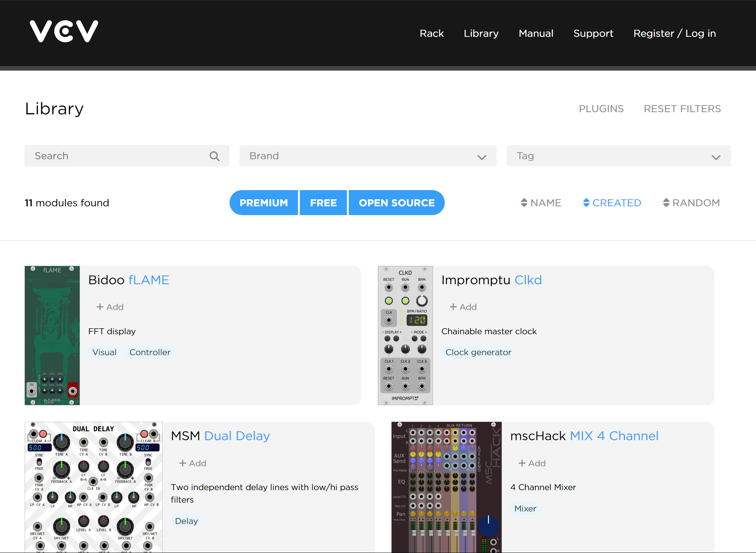Click the Library page heading
The width and height of the screenshot is (756, 553).
pos(54,109)
